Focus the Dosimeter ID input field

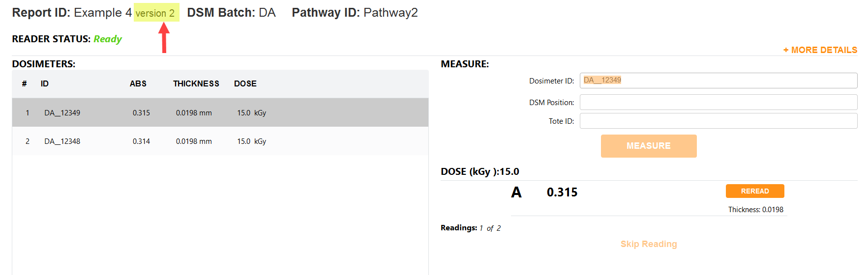pos(718,81)
